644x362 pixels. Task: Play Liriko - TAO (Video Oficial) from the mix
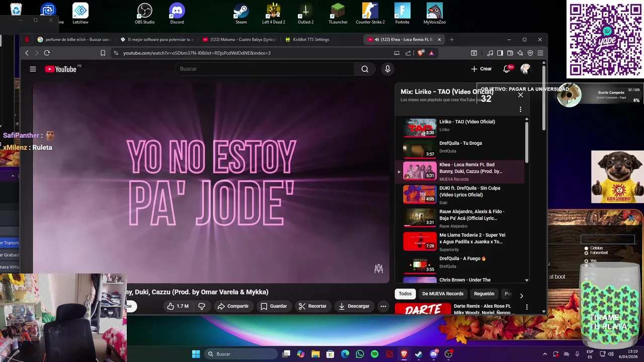(460, 128)
